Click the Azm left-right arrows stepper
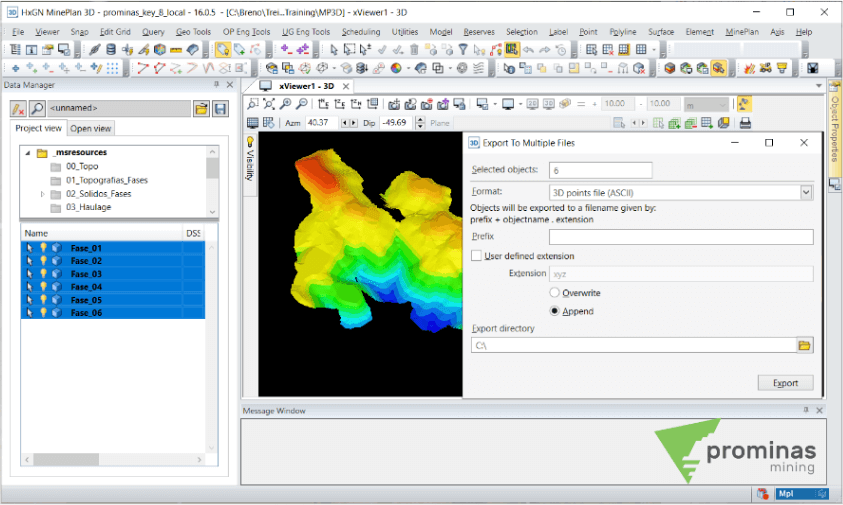Image resolution: width=843 pixels, height=505 pixels. pyautogui.click(x=349, y=123)
